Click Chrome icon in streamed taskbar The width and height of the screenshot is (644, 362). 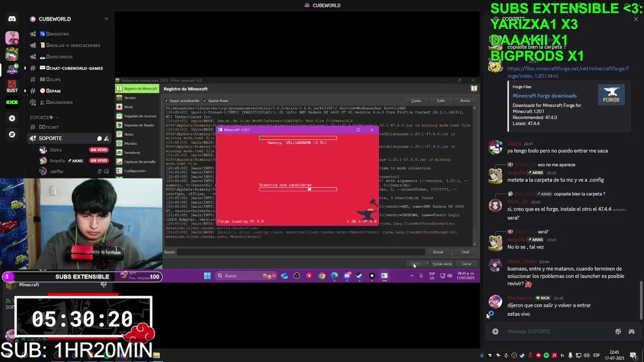[322, 276]
